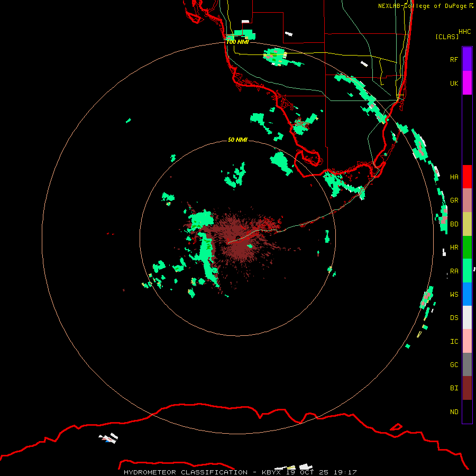This screenshot has width=476, height=476.
Task: Click the magenta UK legend color swatch
Action: coord(467,83)
